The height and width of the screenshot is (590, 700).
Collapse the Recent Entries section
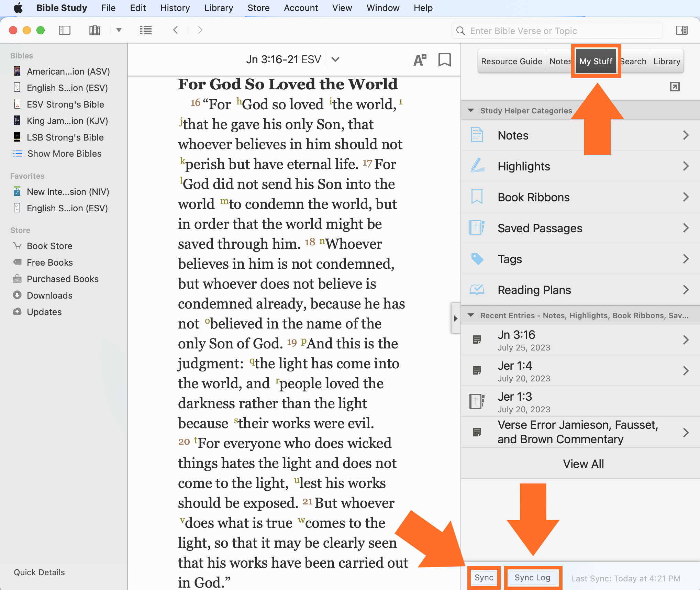tap(471, 315)
